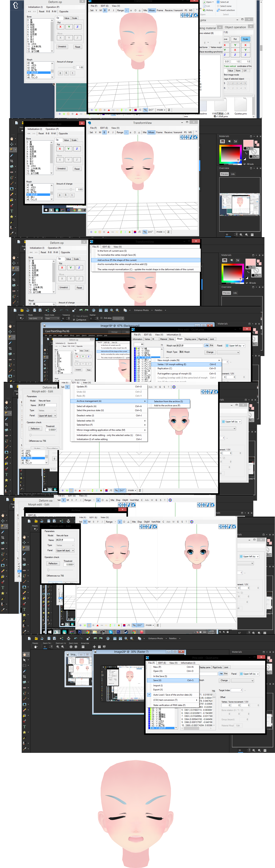Select Preset Shape star tool in Image28 window
The width and height of the screenshot is (275, 868).
tap(24, 732)
